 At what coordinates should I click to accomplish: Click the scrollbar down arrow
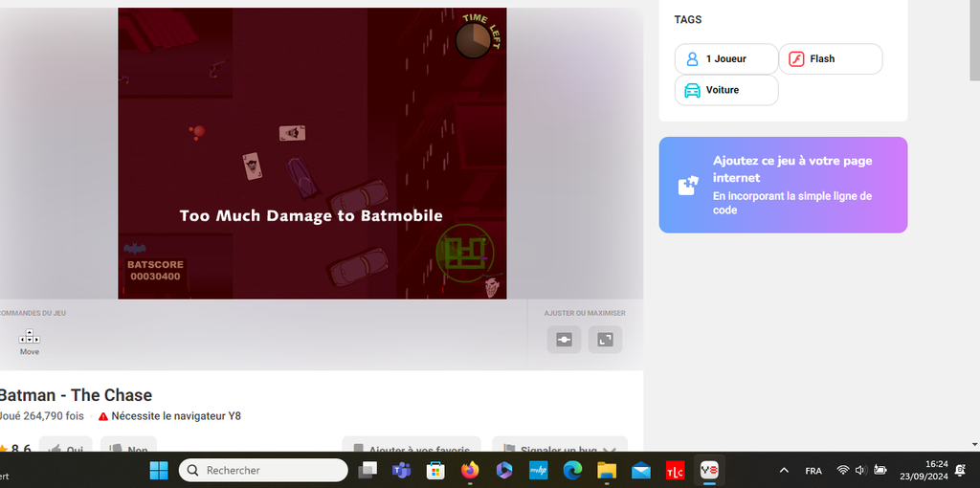(x=974, y=445)
